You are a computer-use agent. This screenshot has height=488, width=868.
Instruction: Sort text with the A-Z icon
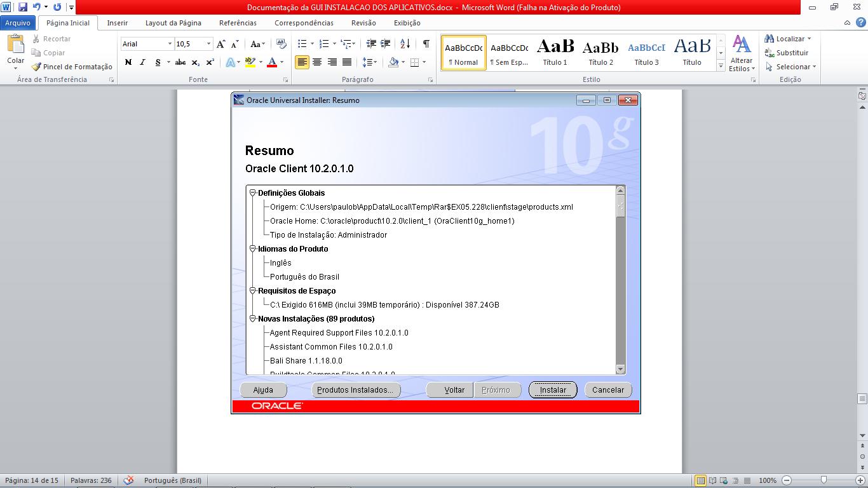[x=405, y=44]
